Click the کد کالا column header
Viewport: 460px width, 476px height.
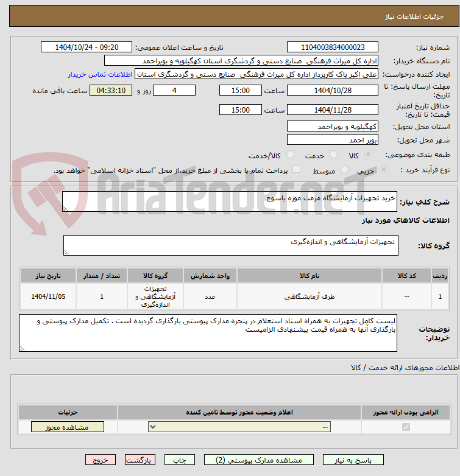[x=406, y=276]
